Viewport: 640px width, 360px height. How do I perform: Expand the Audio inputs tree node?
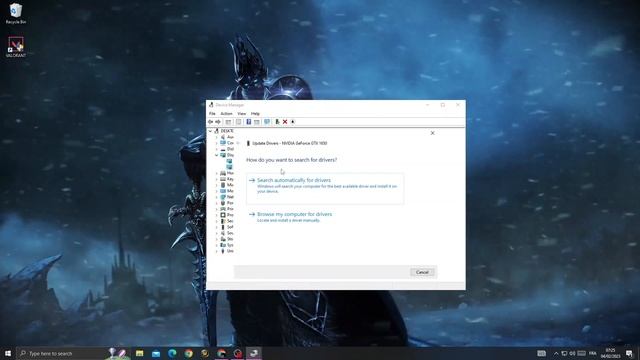(217, 137)
